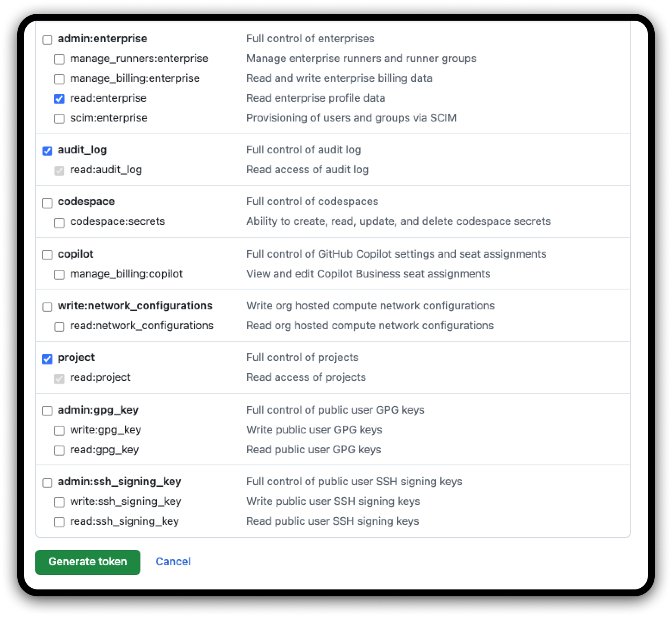Check the admin:enterprise scope checkbox
The height and width of the screenshot is (617, 672).
point(47,40)
